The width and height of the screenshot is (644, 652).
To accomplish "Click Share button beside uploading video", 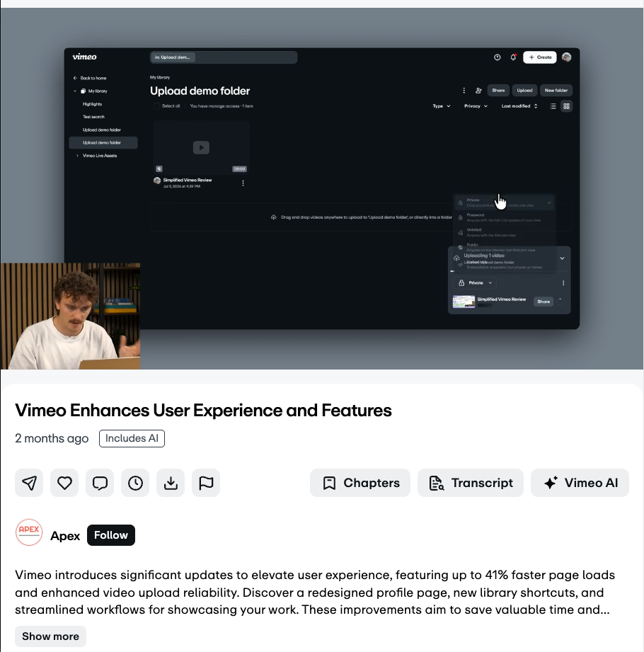I will (544, 302).
